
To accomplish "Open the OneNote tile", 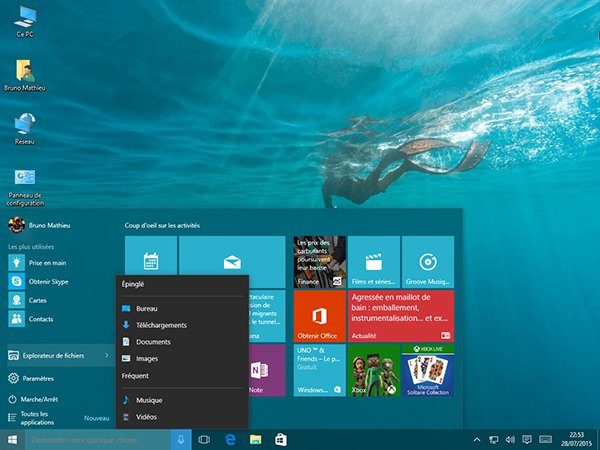I will click(267, 370).
